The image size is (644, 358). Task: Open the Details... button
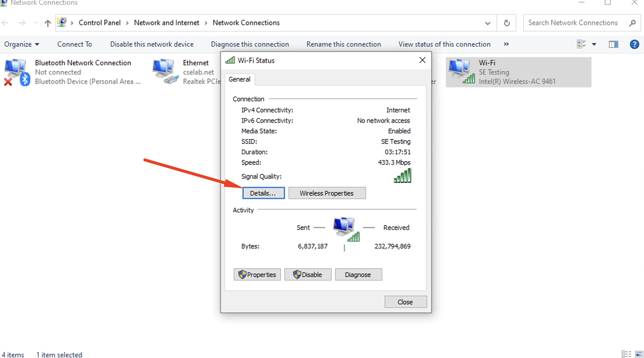pos(263,193)
